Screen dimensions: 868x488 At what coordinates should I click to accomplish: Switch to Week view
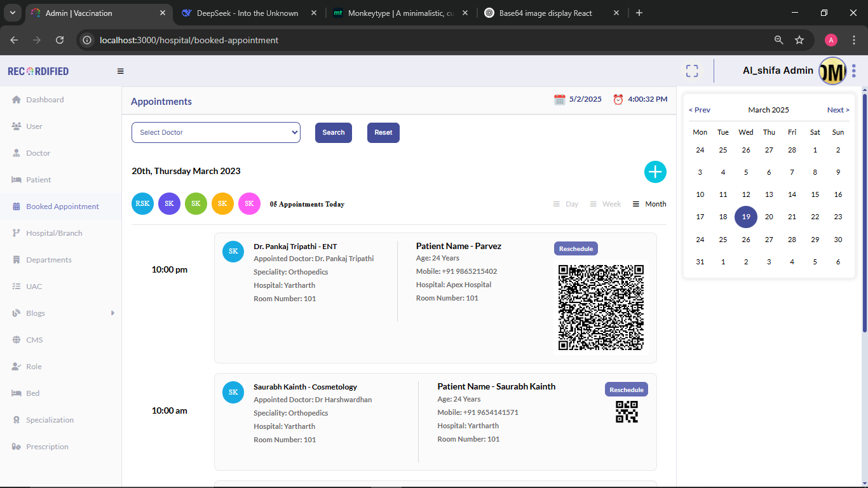606,204
